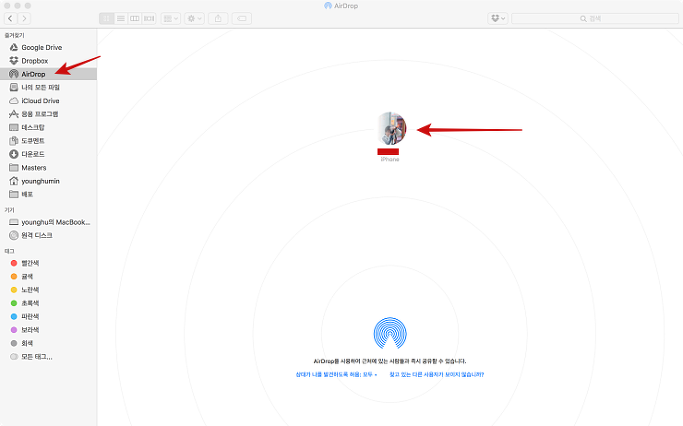Click the search field
The width and height of the screenshot is (683, 426).
tap(595, 18)
